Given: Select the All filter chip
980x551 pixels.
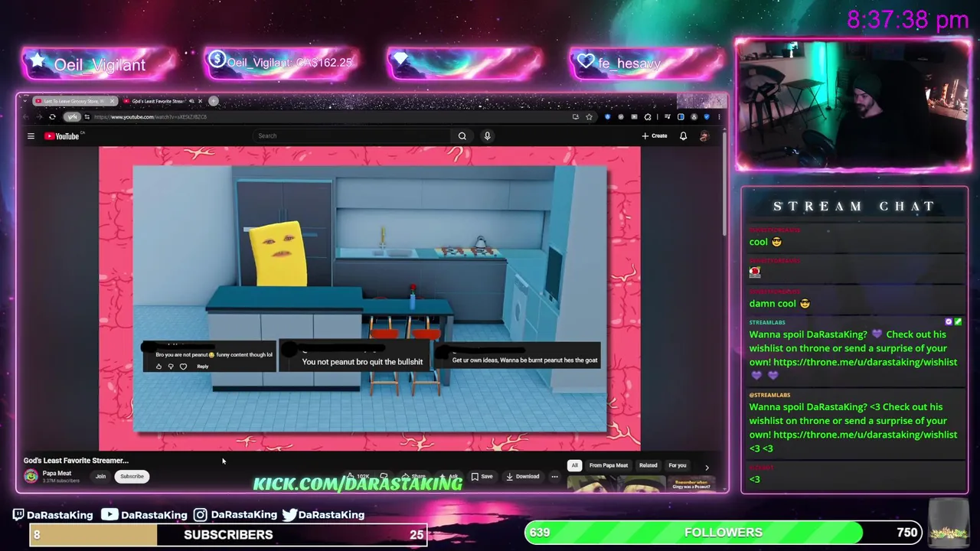Looking at the screenshot, I should pyautogui.click(x=575, y=465).
